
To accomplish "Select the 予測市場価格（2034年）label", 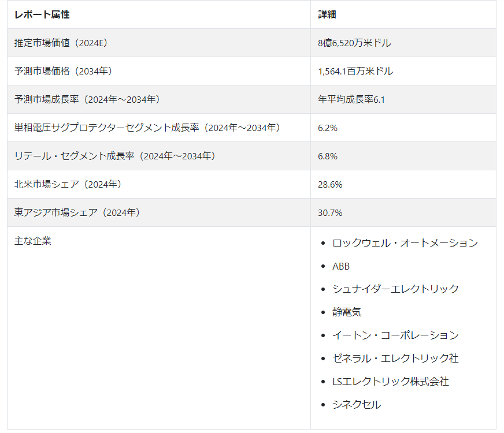I will click(x=64, y=71).
